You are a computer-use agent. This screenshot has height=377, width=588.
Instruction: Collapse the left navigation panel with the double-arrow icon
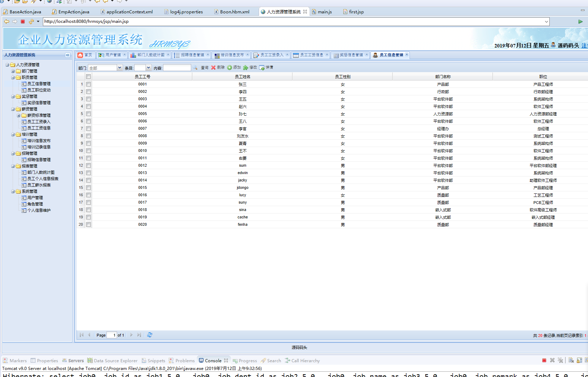click(x=67, y=55)
